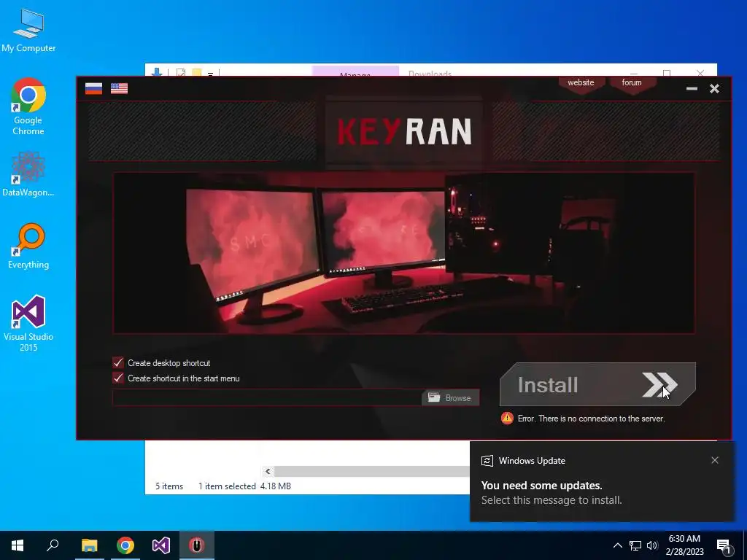Switch installer language to Russian flag
This screenshot has height=560, width=747.
pos(93,88)
